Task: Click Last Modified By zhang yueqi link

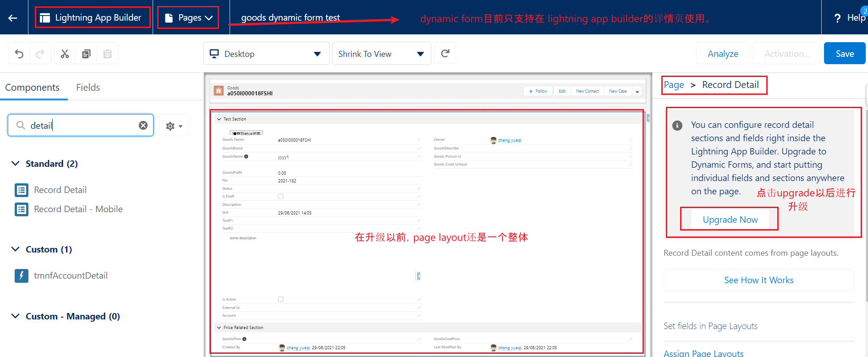Action: (510, 348)
